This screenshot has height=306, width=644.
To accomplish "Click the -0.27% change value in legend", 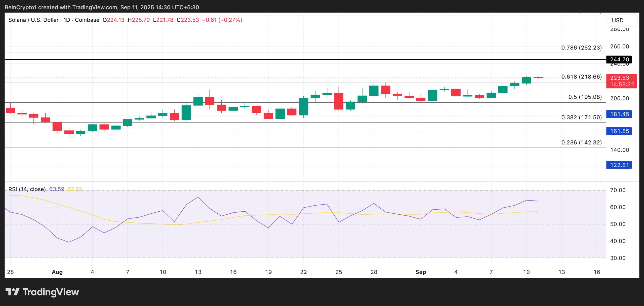I will point(229,20).
